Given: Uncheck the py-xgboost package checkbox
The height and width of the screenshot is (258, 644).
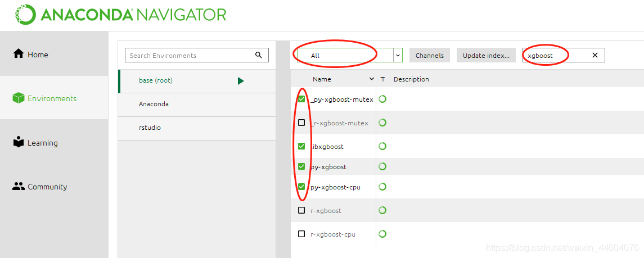Looking at the screenshot, I should pos(301,166).
